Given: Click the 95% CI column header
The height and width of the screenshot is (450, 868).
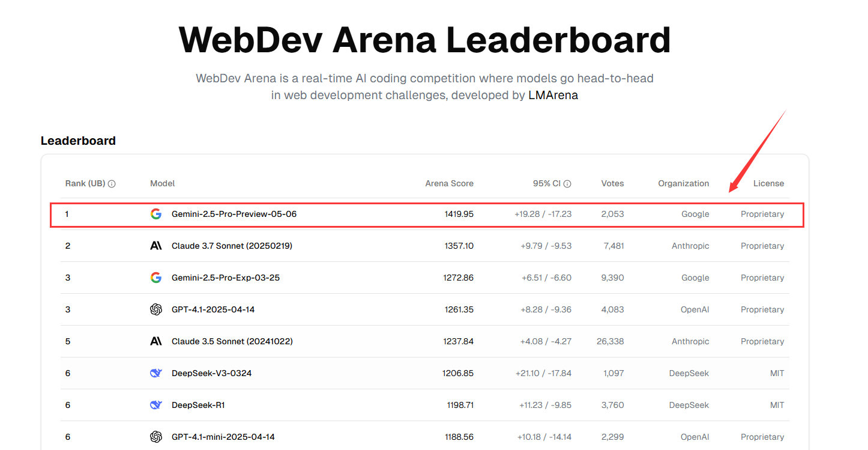Looking at the screenshot, I should coord(546,183).
